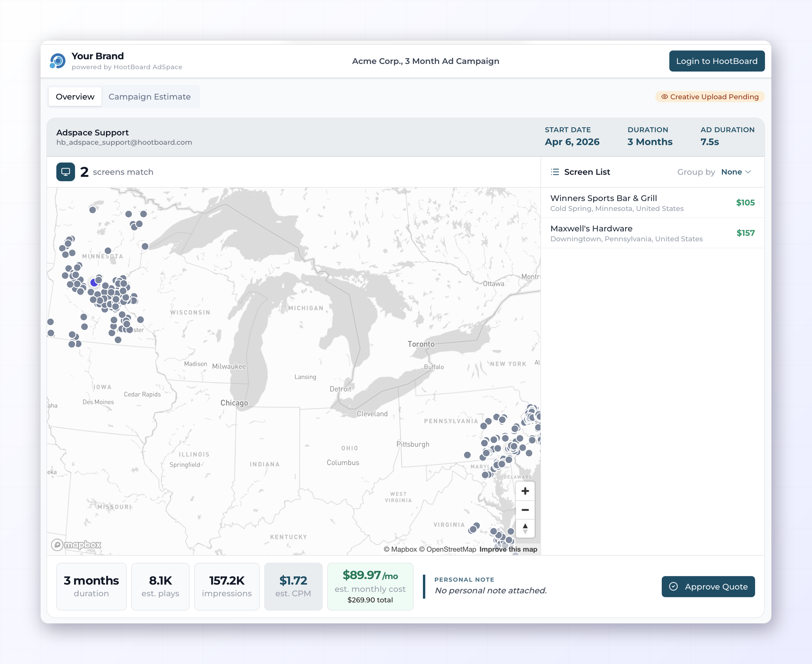Click Login to HootBoard button
This screenshot has width=812, height=664.
point(717,61)
